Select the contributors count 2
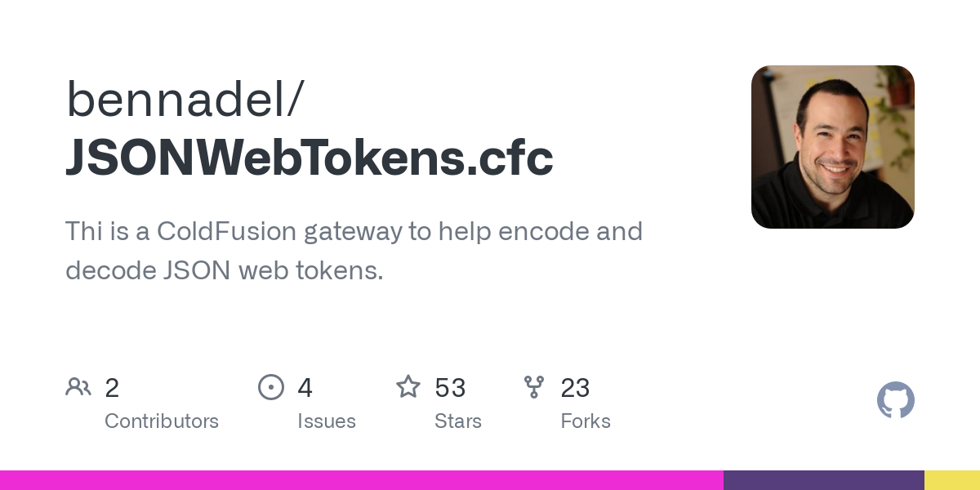Image resolution: width=980 pixels, height=490 pixels. [x=112, y=388]
